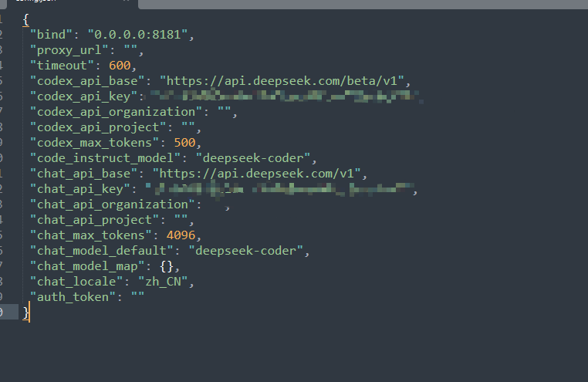Click the "chat_api_project" key
The height and width of the screenshot is (382, 588).
click(94, 220)
